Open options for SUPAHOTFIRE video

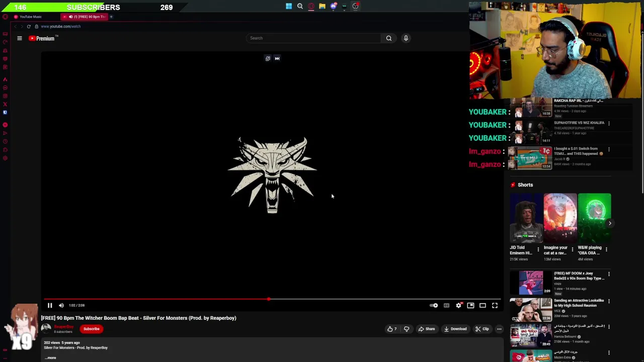(609, 123)
